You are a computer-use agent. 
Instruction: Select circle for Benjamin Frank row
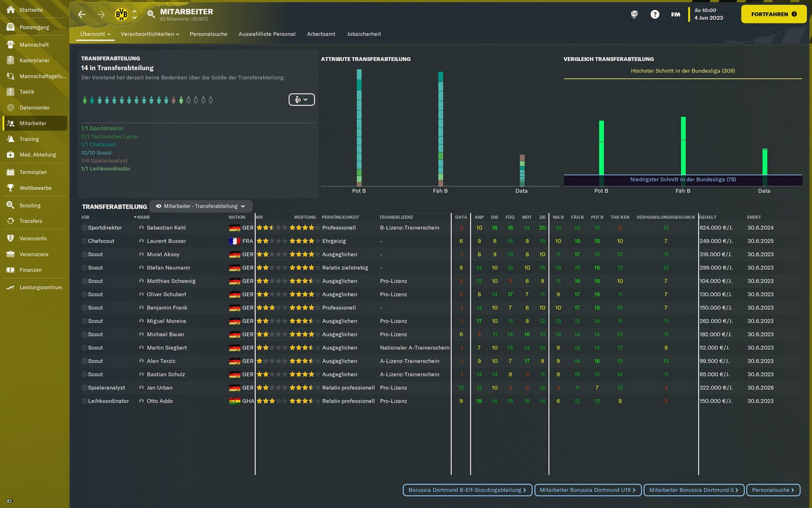pos(84,307)
